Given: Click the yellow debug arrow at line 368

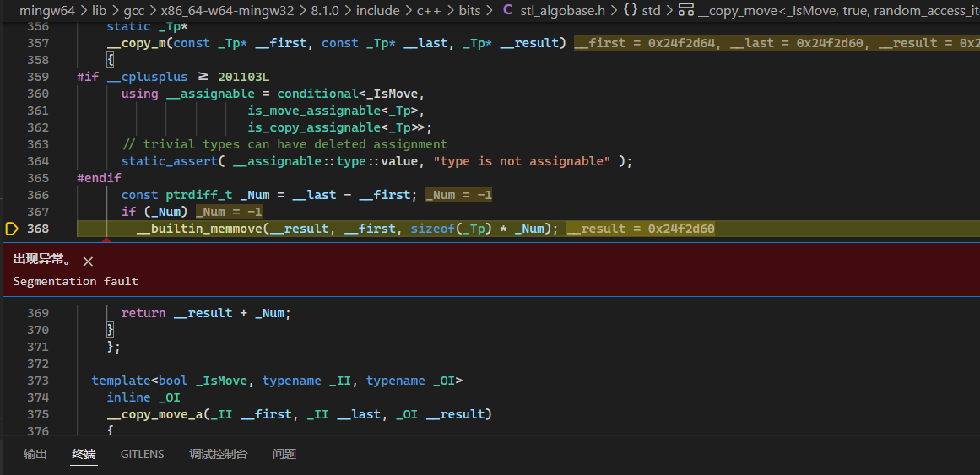Looking at the screenshot, I should pos(11,229).
